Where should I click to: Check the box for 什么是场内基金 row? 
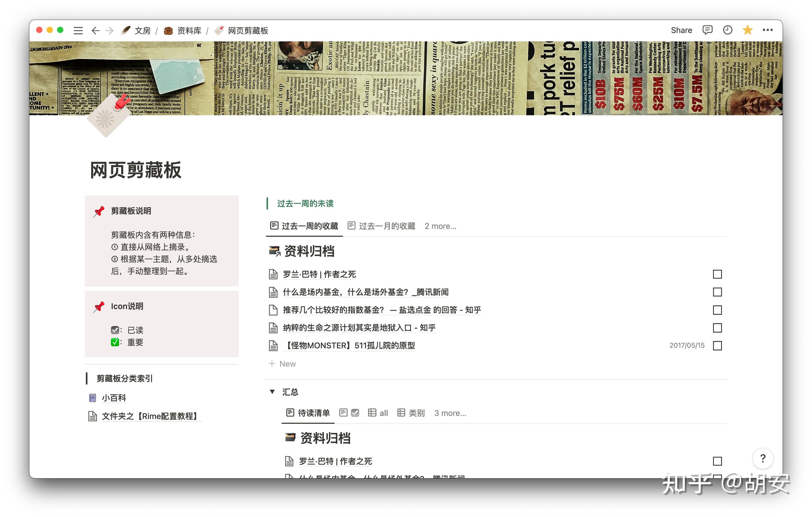[717, 292]
